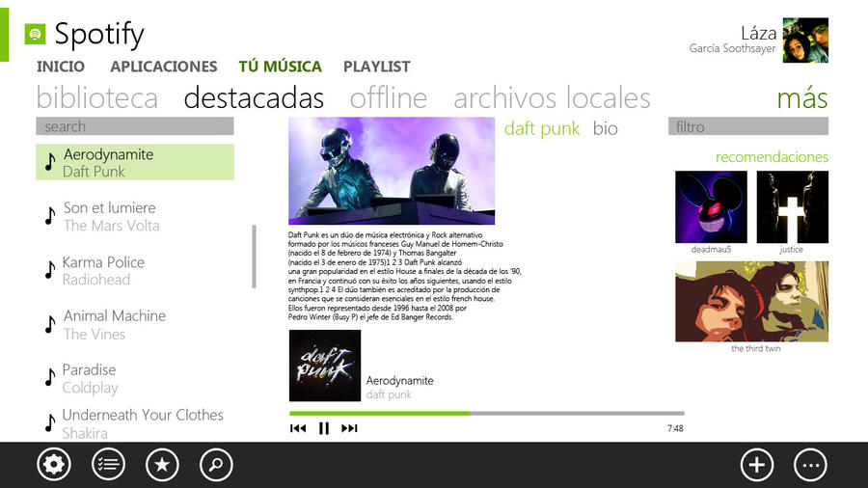Click the más link
868x488 pixels.
802,98
